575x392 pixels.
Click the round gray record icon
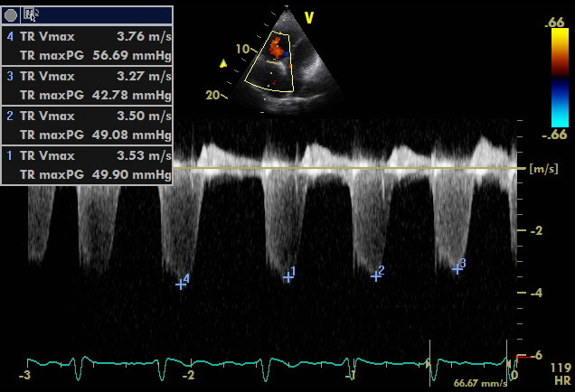(11, 14)
